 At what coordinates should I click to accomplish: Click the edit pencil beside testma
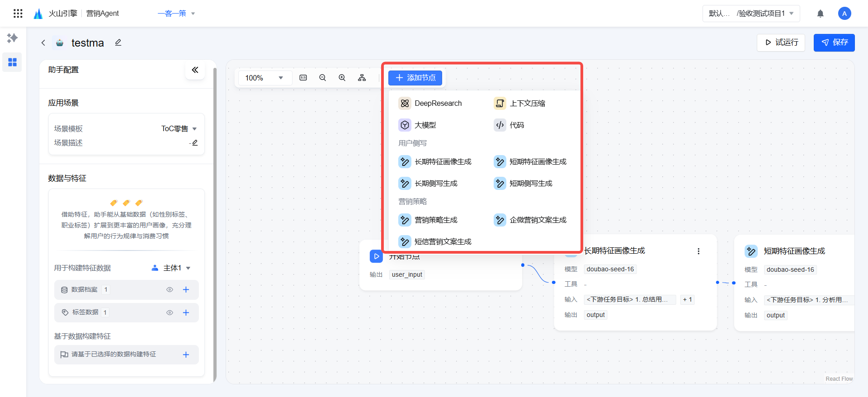[x=118, y=43]
